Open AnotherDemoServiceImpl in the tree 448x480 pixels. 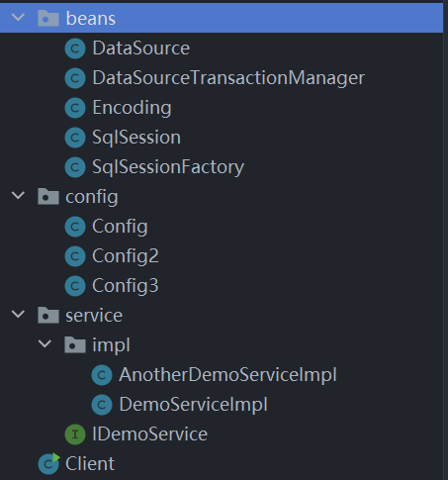click(x=227, y=375)
